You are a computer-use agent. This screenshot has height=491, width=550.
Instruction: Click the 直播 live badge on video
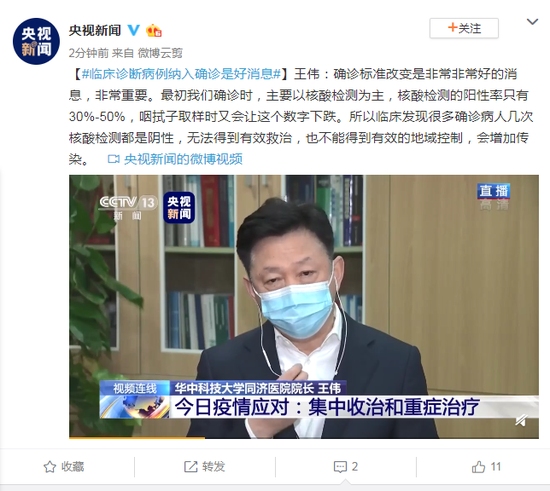[494, 191]
